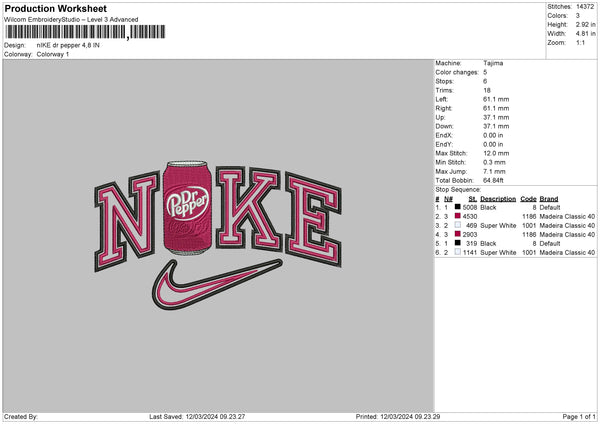Image resolution: width=600 pixels, height=424 pixels.
Task: Select the Wilcom EmbroideryStudio Level 3 Advanced subtitle
Action: click(x=71, y=20)
